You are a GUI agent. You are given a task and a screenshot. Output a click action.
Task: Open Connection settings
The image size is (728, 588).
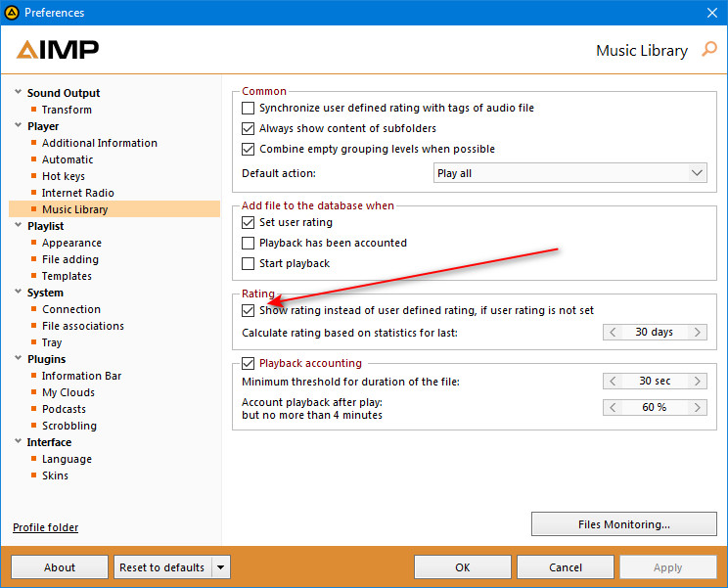coord(71,309)
